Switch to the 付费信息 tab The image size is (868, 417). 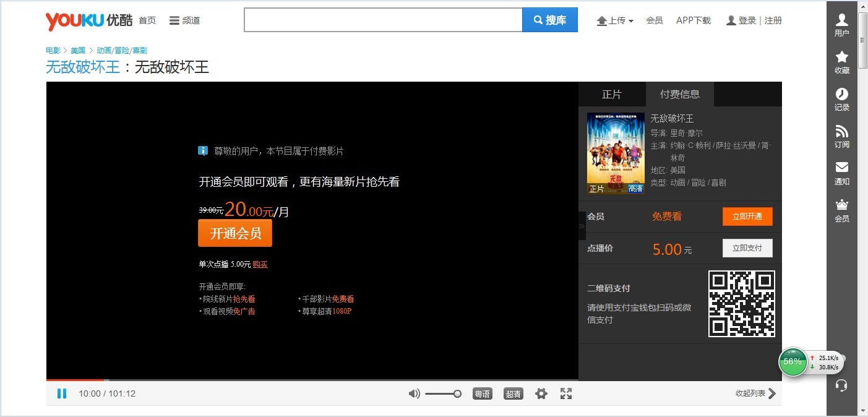[680, 94]
